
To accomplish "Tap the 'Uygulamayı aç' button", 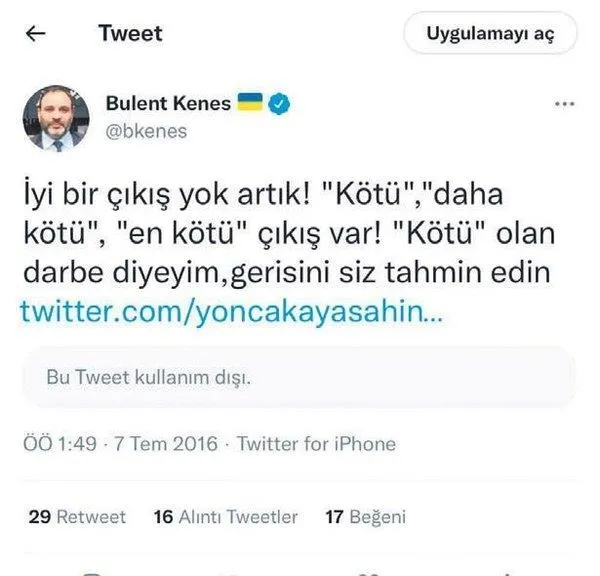I will click(490, 33).
